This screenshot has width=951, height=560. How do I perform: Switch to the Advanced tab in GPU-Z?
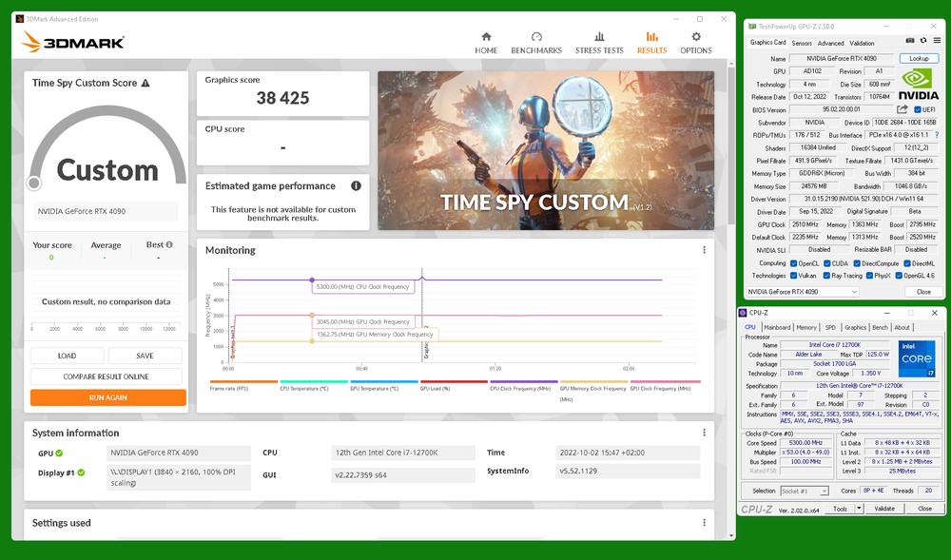[830, 43]
